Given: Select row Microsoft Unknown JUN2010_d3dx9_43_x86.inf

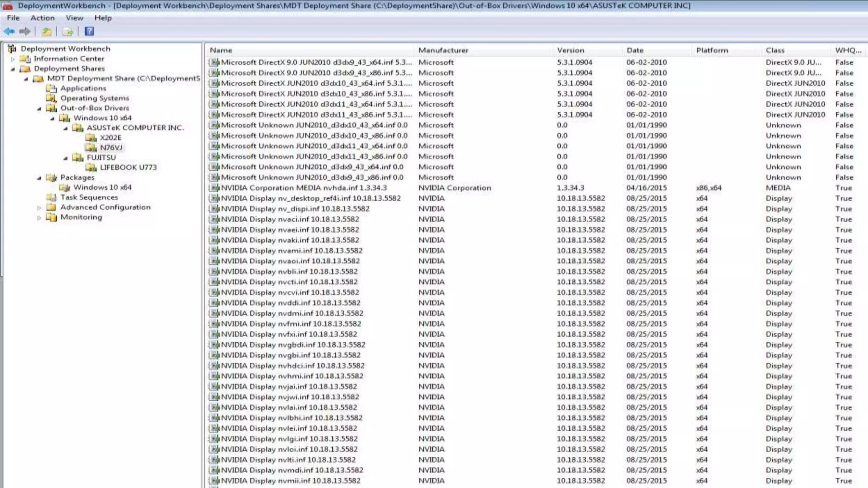Looking at the screenshot, I should 537,177.
